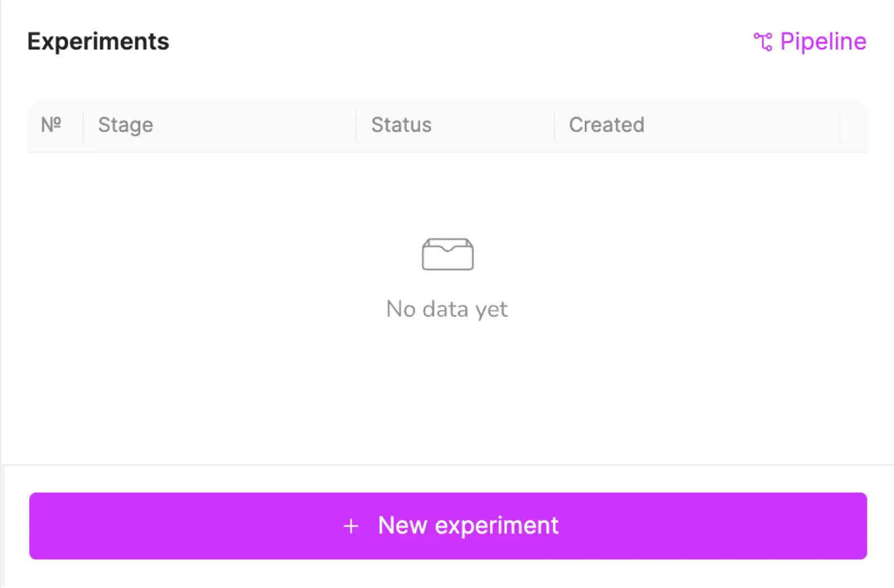Click the vertical left border of the panel
Viewport: 894px width, 588px height.
coord(2,282)
